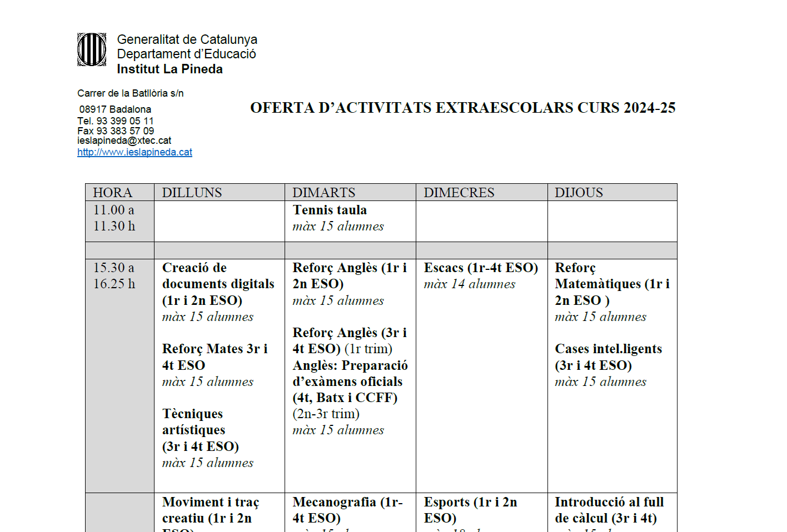
Task: Click the DIMECRES column header
Action: (459, 193)
